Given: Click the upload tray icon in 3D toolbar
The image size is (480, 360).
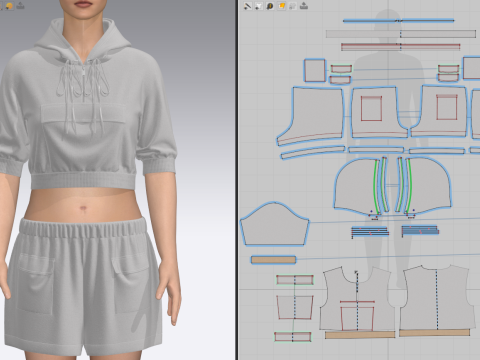Looking at the screenshot, I should [x=20, y=6].
